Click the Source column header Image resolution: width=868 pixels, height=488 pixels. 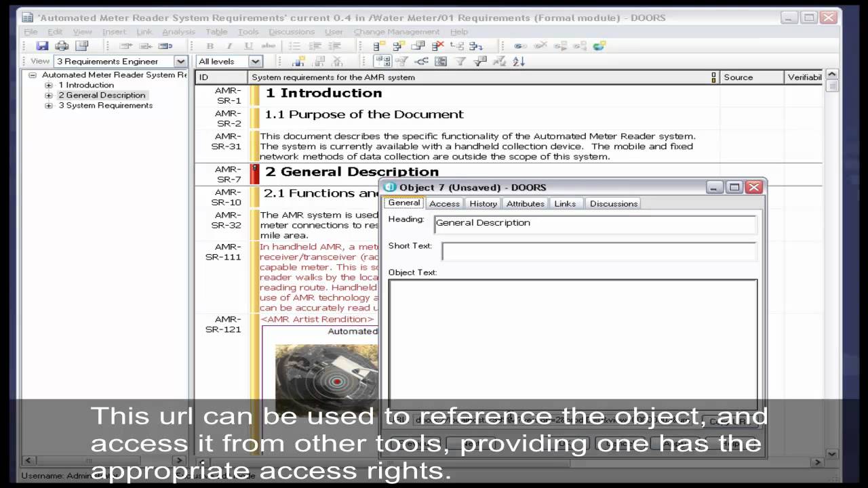click(x=752, y=77)
